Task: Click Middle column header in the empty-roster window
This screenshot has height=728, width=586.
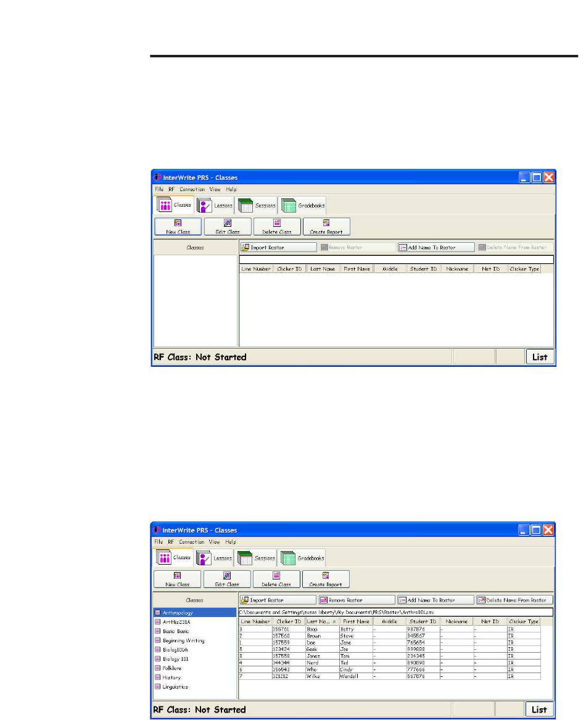Action: 390,269
